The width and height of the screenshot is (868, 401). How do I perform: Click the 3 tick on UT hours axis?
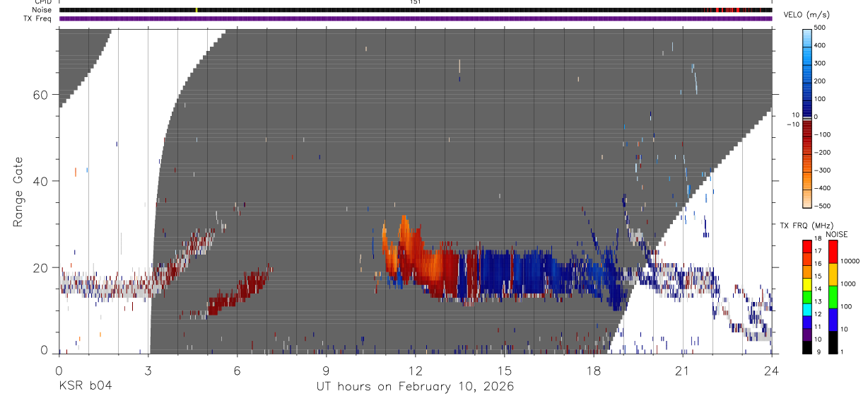pyautogui.click(x=148, y=371)
